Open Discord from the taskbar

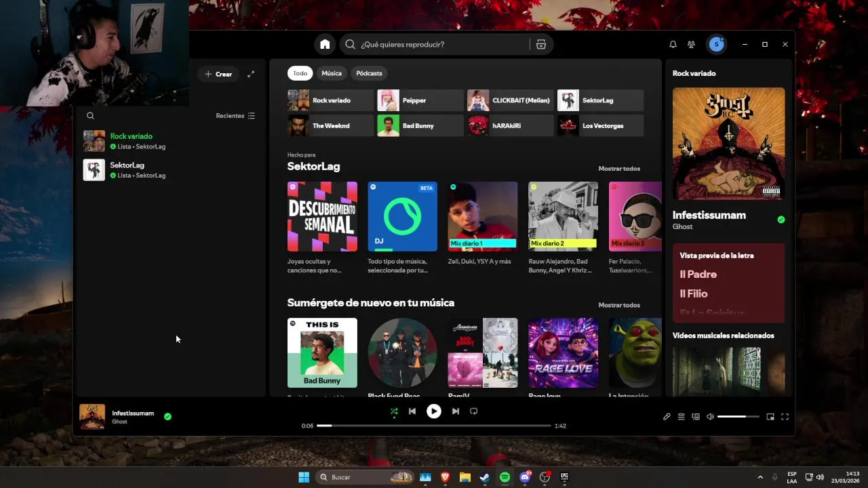[x=525, y=477]
